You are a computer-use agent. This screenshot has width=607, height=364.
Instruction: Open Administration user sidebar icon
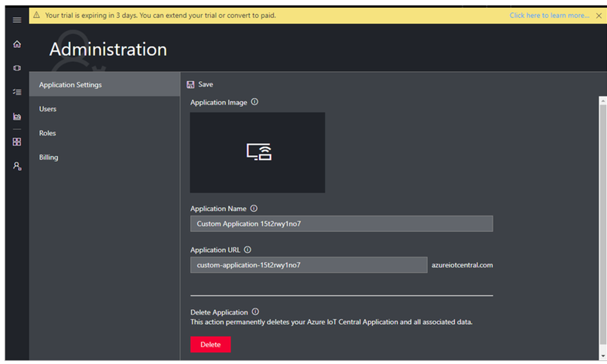(x=17, y=166)
